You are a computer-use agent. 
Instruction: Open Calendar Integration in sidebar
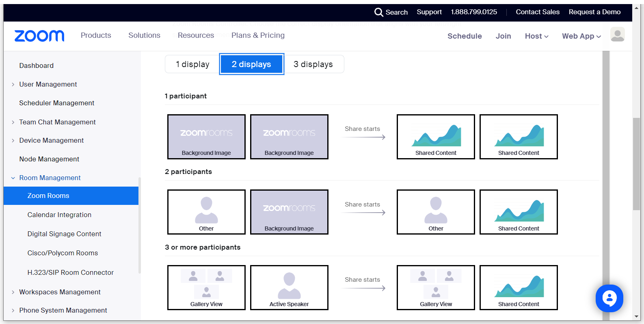(59, 215)
